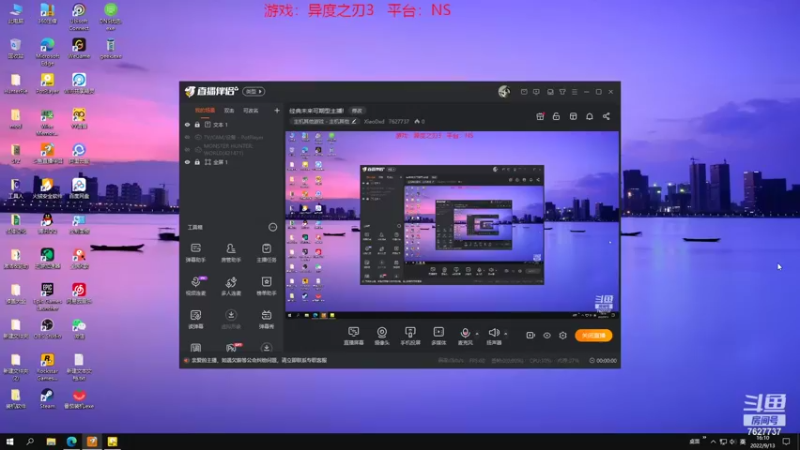This screenshot has width=800, height=450.
Task: Open Windows Start menu
Action: coord(10,441)
